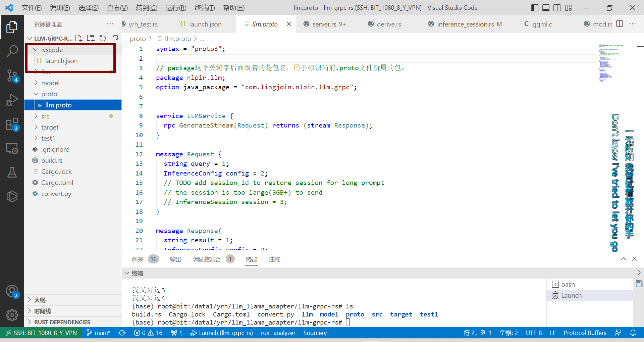Open customize layout options
Screen dimensions: 644x342
tap(568, 8)
